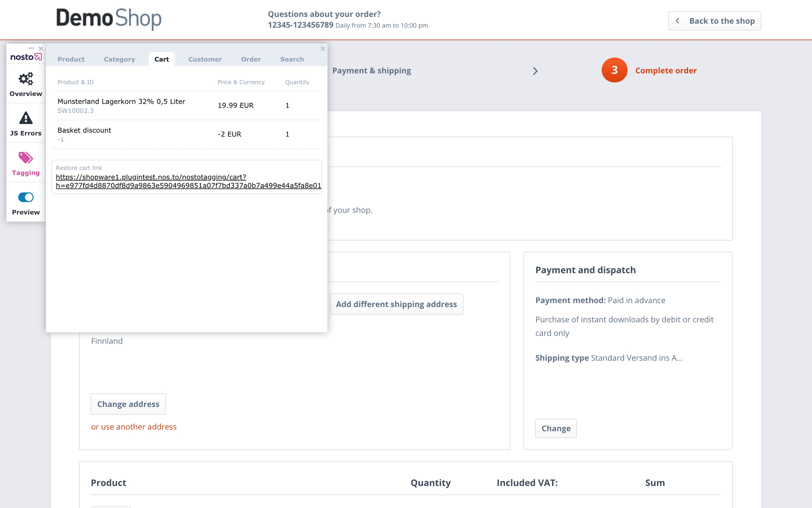Click Add different shipping address
812x508 pixels.
(x=396, y=304)
